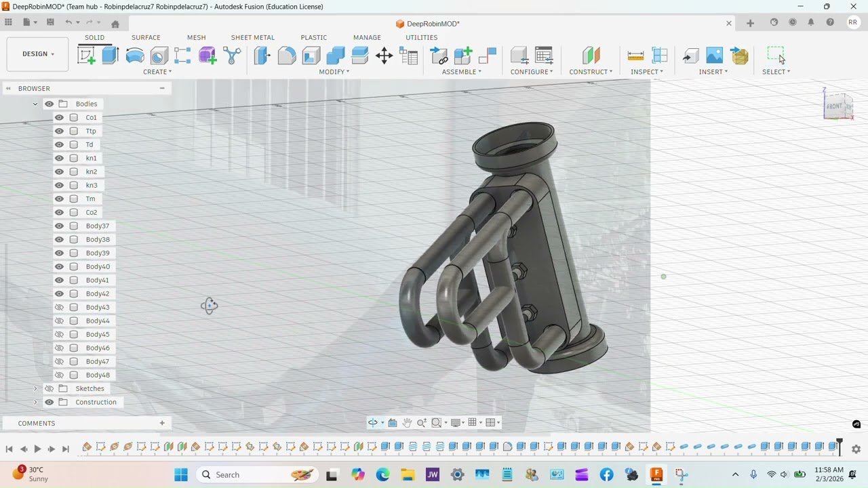The height and width of the screenshot is (488, 868).
Task: Hide the Co1 body
Action: (x=59, y=117)
